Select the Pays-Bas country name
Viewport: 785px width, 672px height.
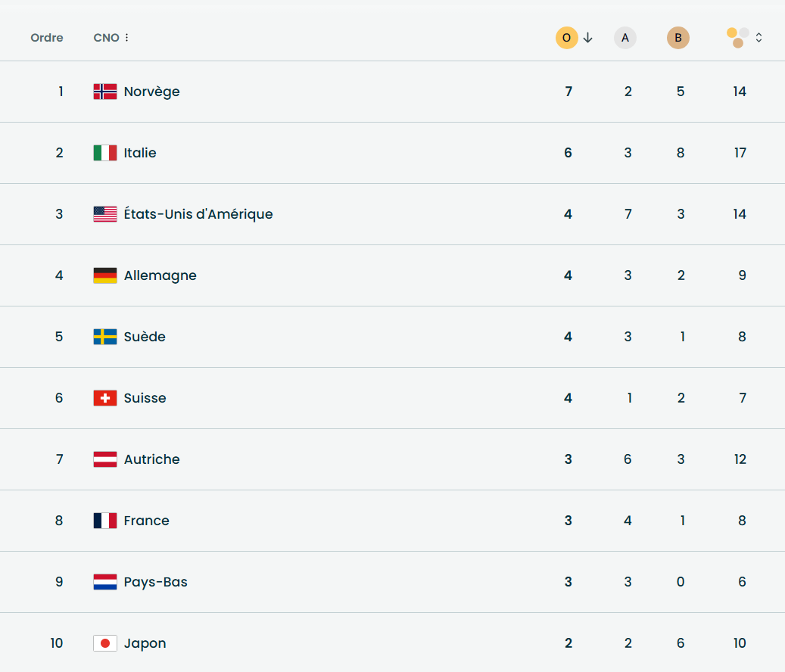156,582
